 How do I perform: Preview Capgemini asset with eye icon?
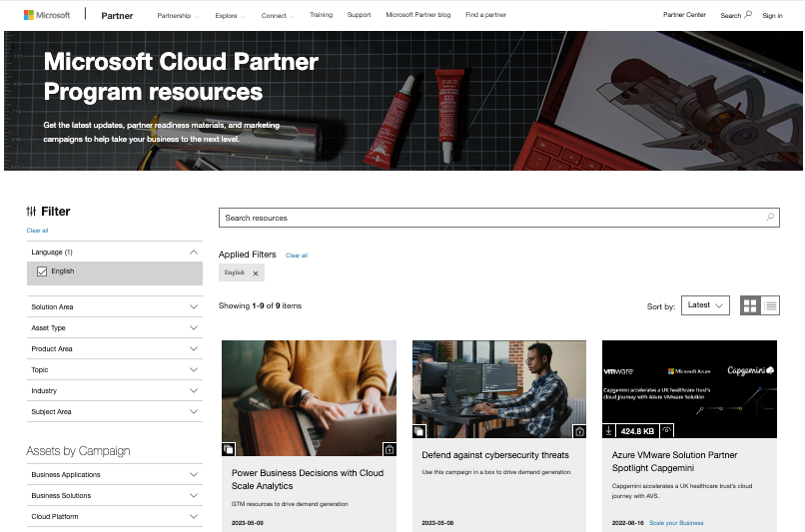coord(666,431)
